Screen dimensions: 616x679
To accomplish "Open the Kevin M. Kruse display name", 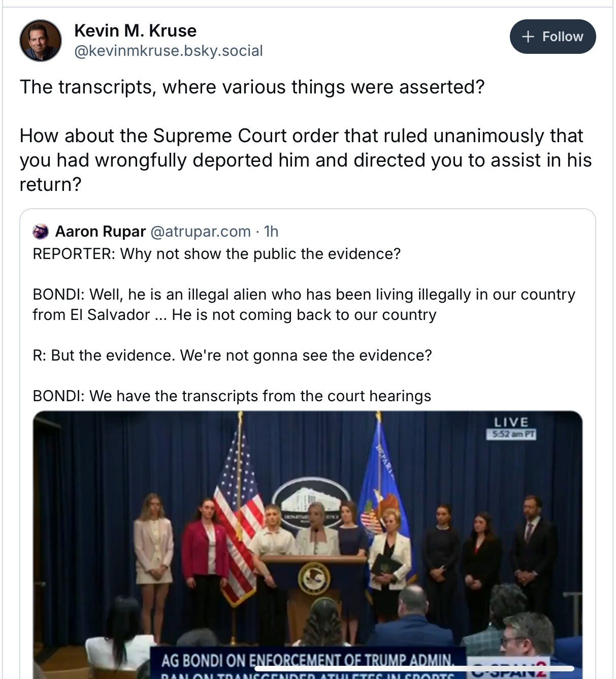I will tap(135, 31).
